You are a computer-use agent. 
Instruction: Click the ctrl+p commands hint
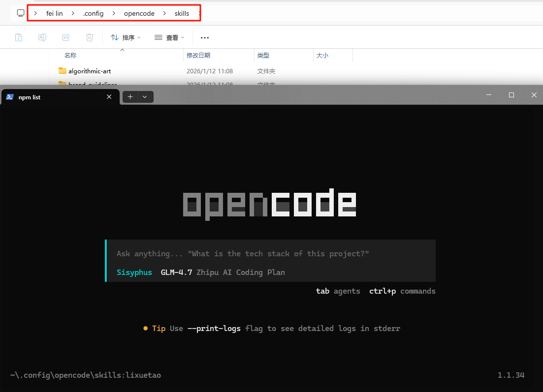click(402, 291)
